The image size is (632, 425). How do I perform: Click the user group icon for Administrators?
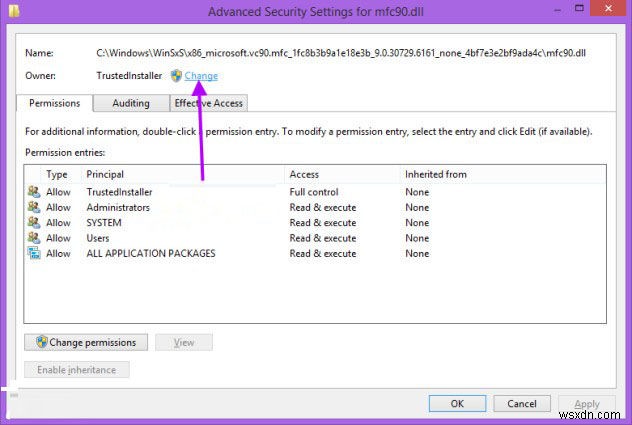point(34,207)
